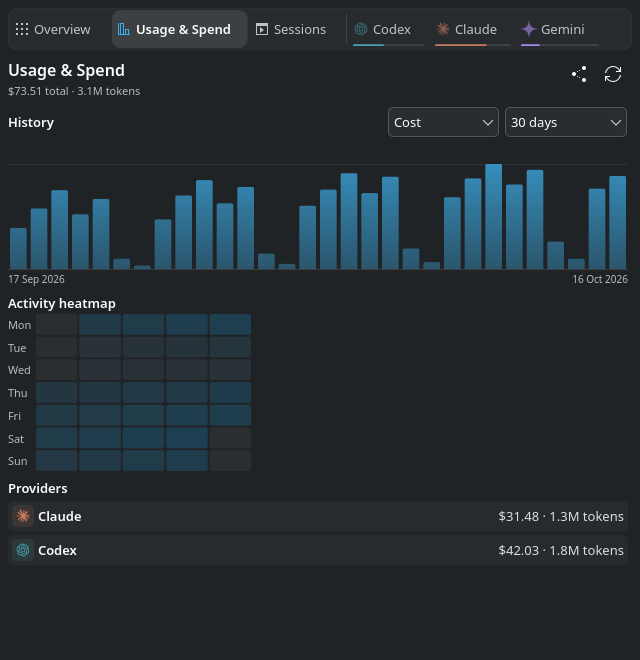This screenshot has height=660, width=640.
Task: Click the Overview grid icon
Action: [x=22, y=29]
